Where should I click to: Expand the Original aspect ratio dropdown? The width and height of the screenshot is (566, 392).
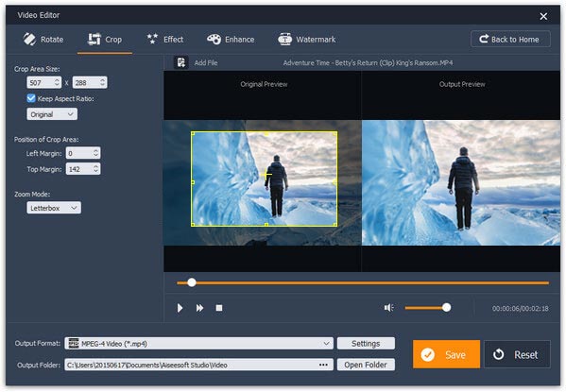tap(52, 114)
